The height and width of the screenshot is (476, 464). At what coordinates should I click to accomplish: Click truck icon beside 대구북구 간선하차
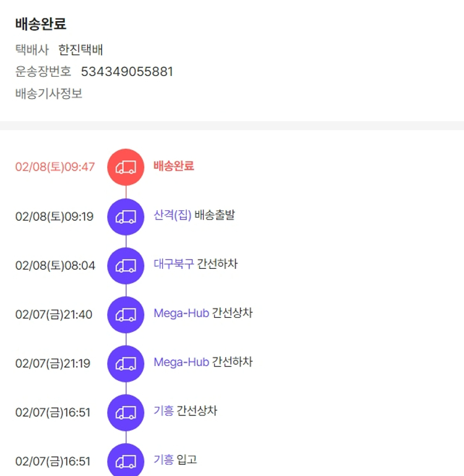click(x=126, y=265)
